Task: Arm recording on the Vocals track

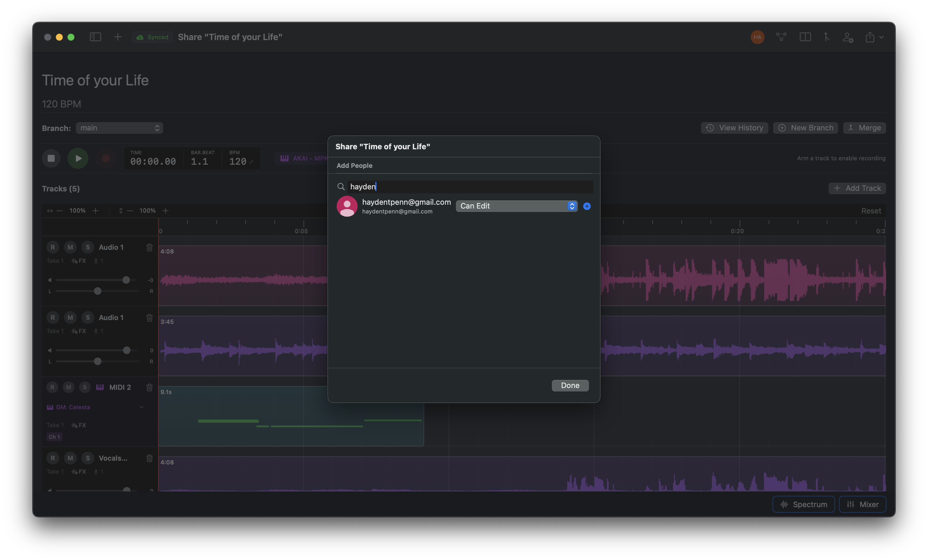Action: [53, 458]
